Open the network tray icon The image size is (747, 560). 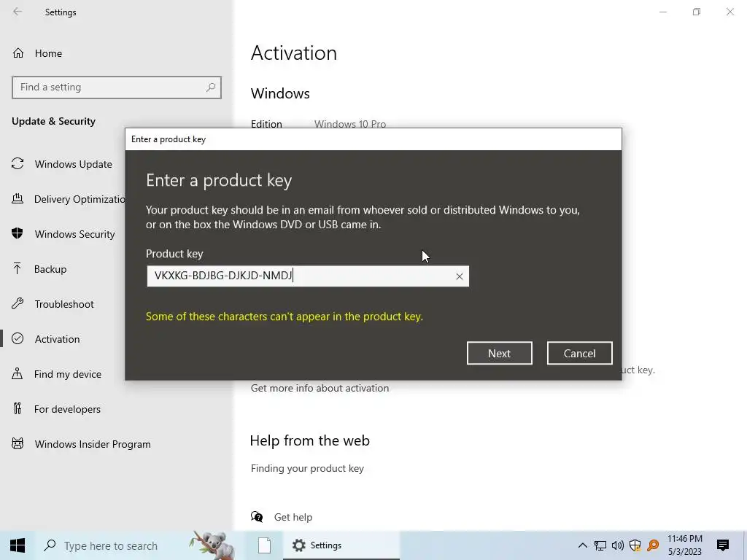[600, 545]
